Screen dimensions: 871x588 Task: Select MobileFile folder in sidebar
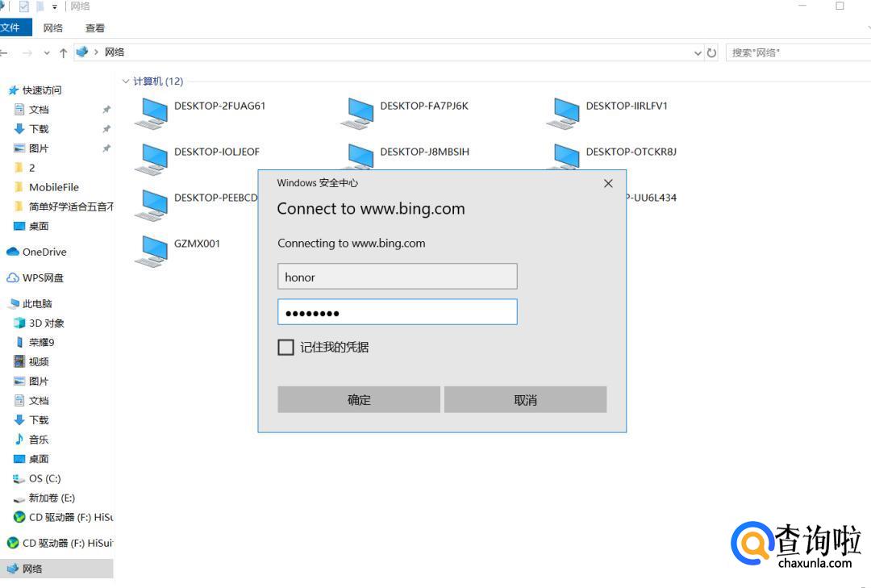(x=54, y=187)
